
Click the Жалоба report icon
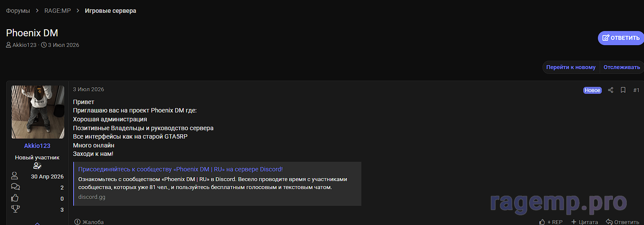[78, 221]
